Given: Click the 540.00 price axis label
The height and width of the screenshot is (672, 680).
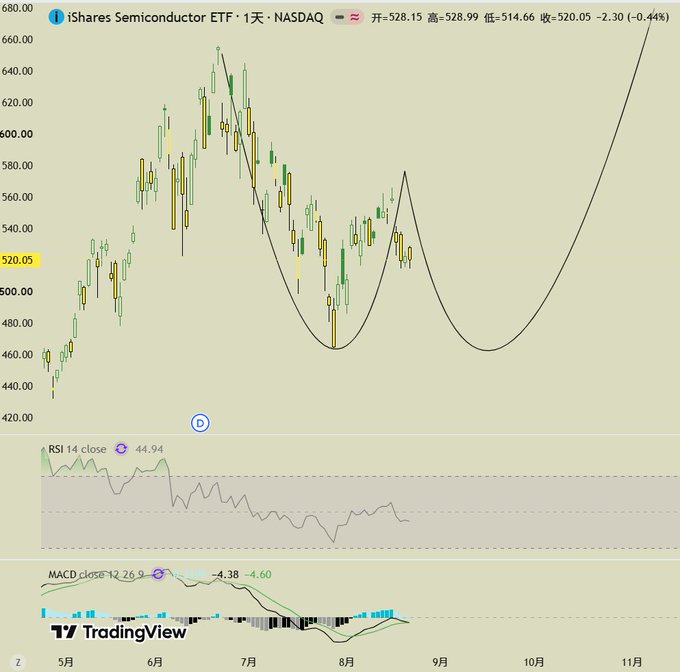Looking at the screenshot, I should [17, 228].
